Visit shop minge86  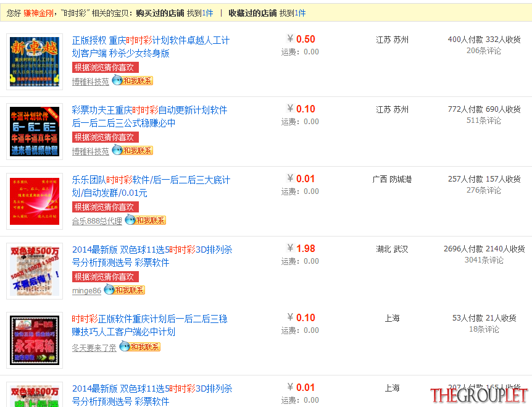pyautogui.click(x=86, y=290)
